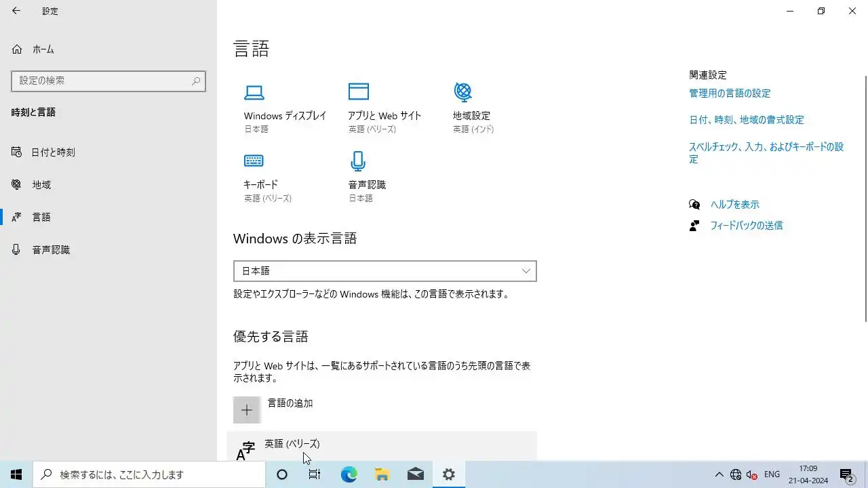Click the search magnifier in 設定の検索 box
This screenshot has width=868, height=488.
click(x=196, y=81)
